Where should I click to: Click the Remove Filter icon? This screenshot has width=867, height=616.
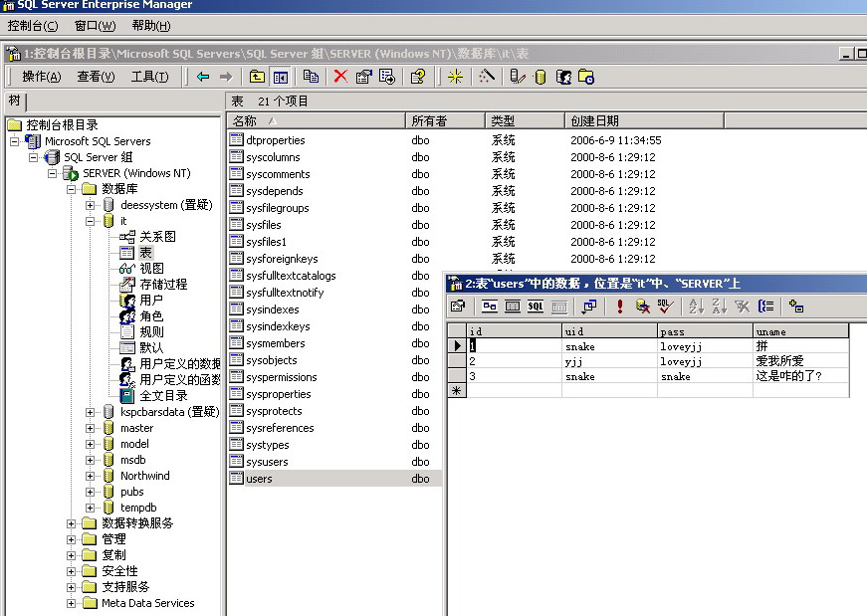click(x=742, y=306)
